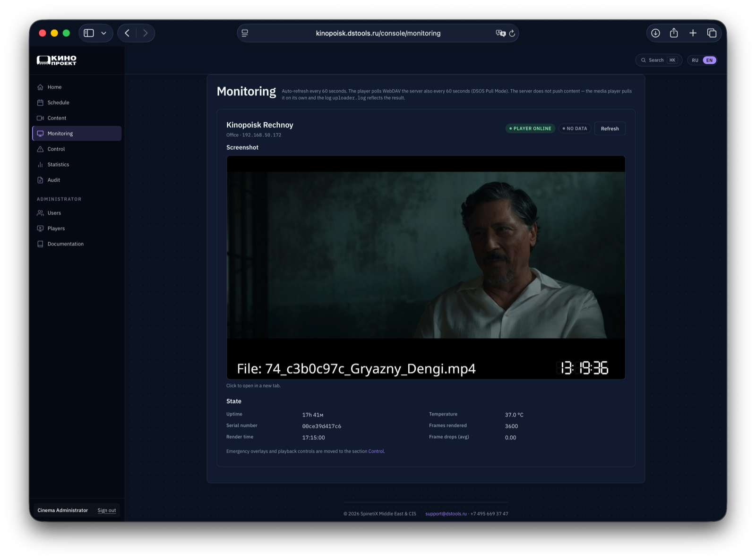756x560 pixels.
Task: Click the serial number 00ce39d417c6
Action: [322, 426]
